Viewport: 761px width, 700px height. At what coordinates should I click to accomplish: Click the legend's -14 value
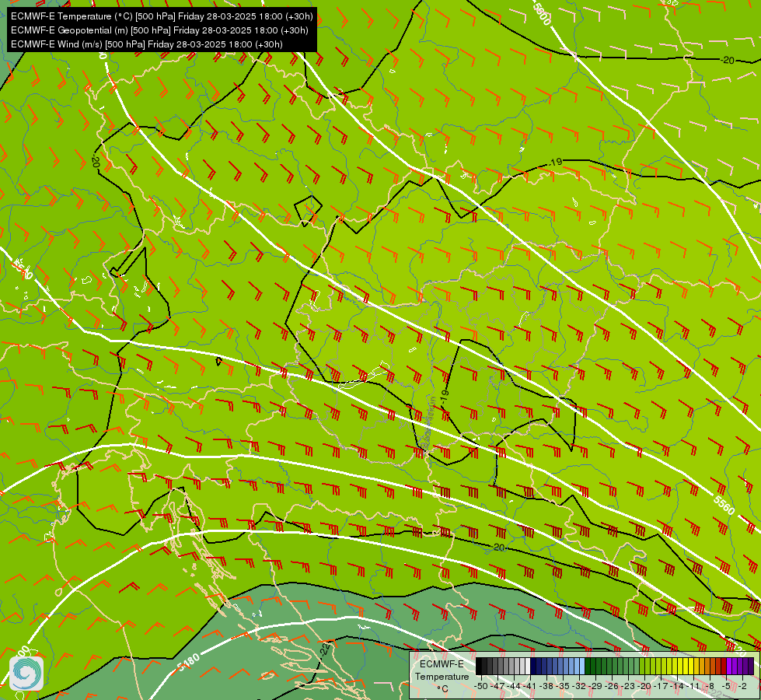coord(678,687)
